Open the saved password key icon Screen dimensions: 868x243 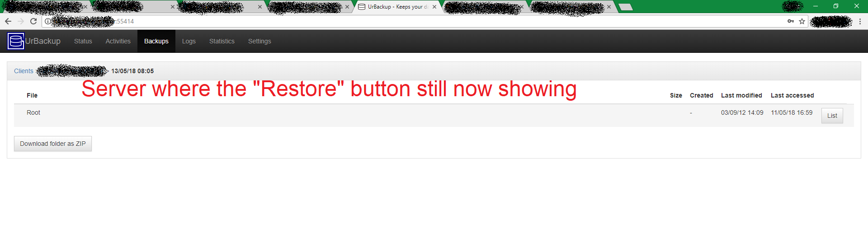coord(791,21)
